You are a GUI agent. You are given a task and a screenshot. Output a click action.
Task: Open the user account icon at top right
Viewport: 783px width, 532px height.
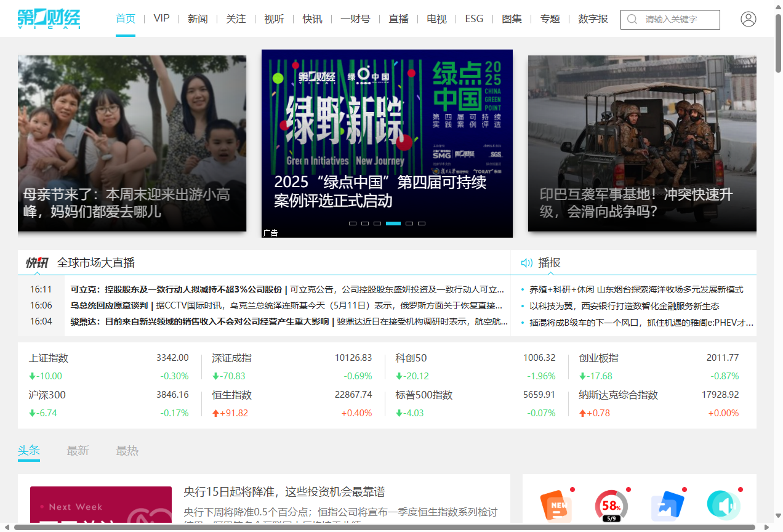click(x=748, y=18)
